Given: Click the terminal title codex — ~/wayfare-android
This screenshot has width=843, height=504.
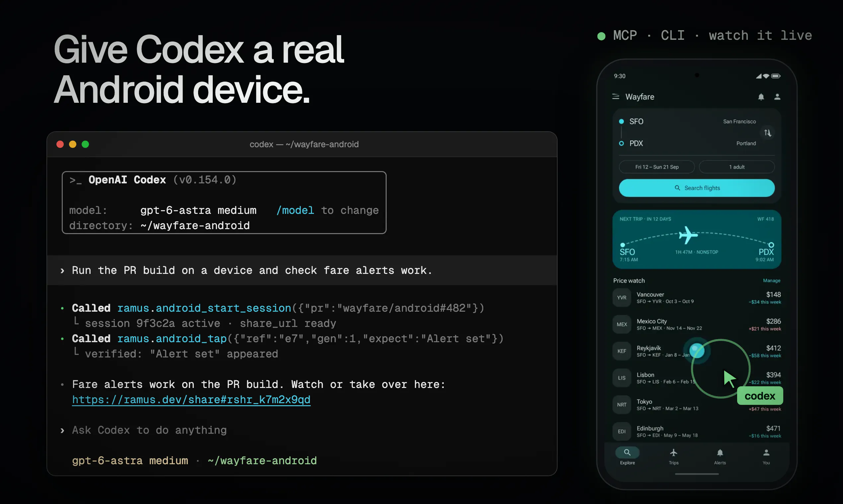Looking at the screenshot, I should pyautogui.click(x=304, y=144).
